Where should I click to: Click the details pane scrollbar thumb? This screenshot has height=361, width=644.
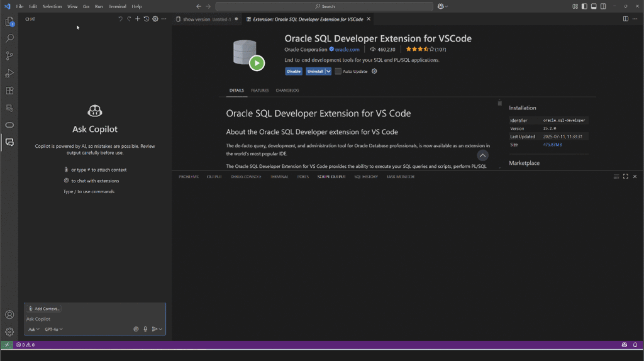click(x=500, y=103)
